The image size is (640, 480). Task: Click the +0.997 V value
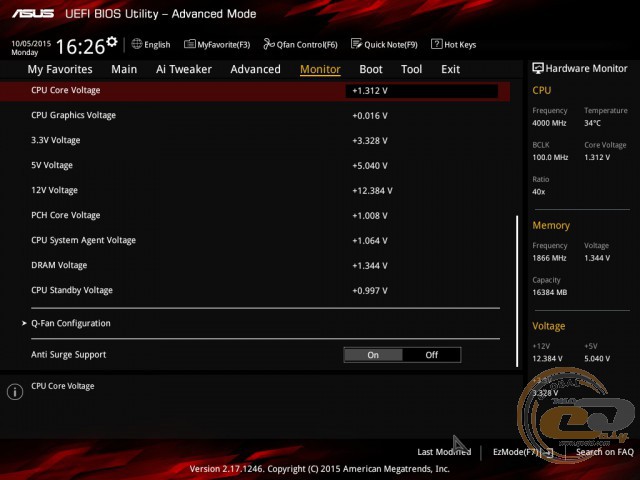click(x=370, y=291)
